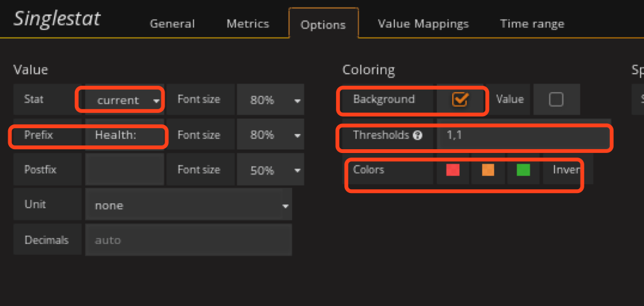Click the Thresholds help question-mark icon
This screenshot has width=644, height=306.
pos(417,135)
